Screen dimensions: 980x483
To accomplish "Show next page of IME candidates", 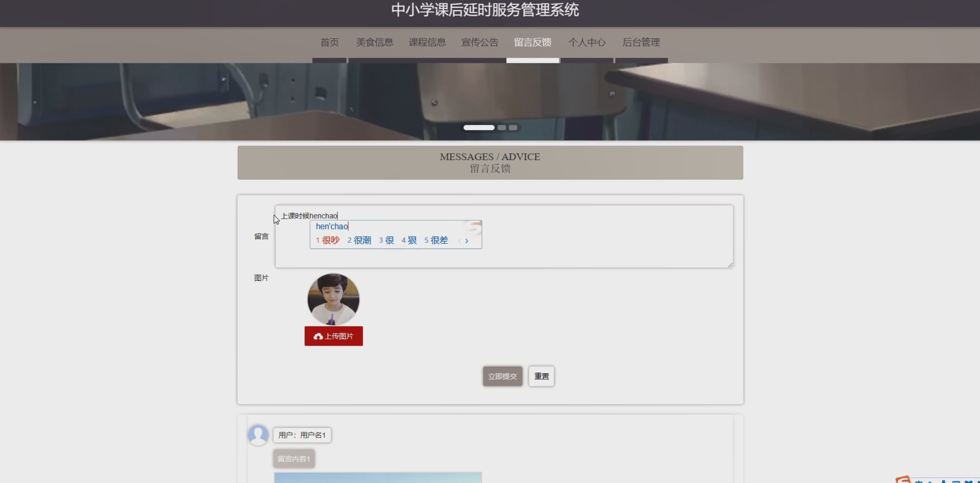I will [x=467, y=241].
